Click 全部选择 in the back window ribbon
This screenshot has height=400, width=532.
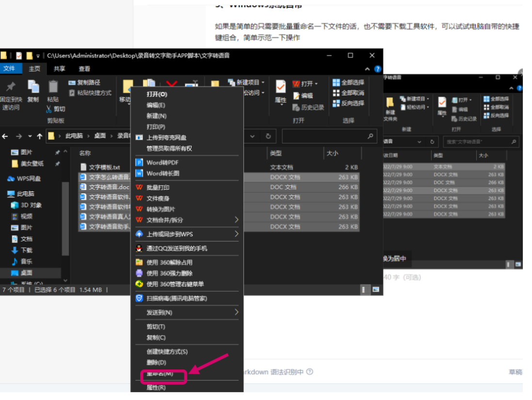click(x=496, y=99)
